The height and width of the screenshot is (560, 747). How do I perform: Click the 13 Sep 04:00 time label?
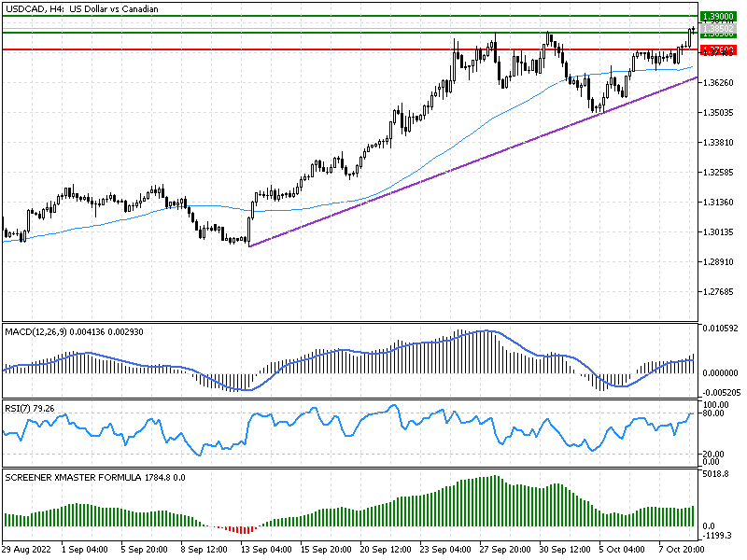pyautogui.click(x=264, y=551)
